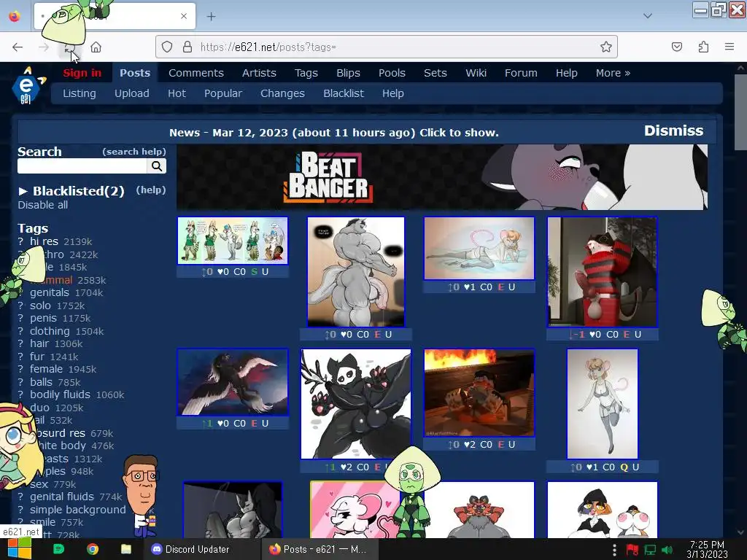Screen dimensions: 747x560
Task: Open the taskbar clock showing 7:25 PM
Action: tap(707, 549)
